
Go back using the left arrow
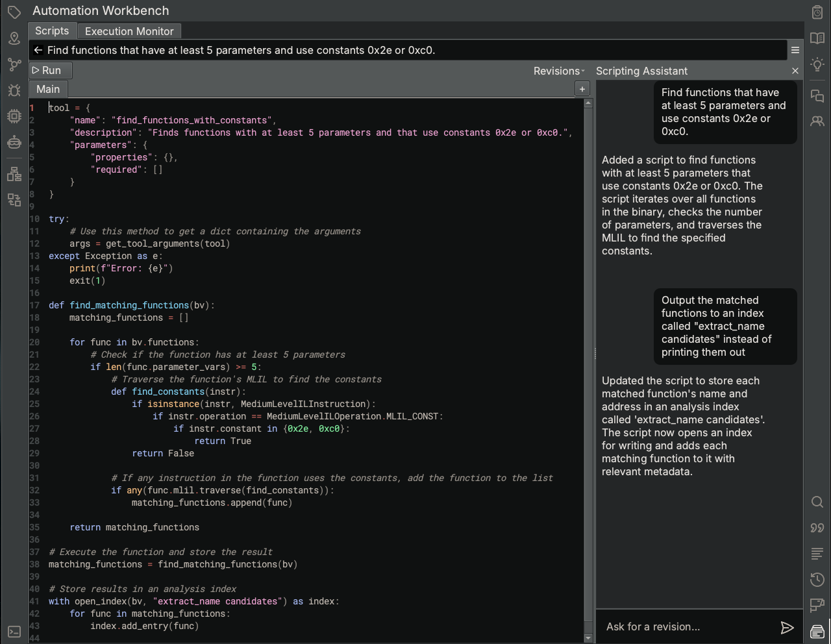38,50
